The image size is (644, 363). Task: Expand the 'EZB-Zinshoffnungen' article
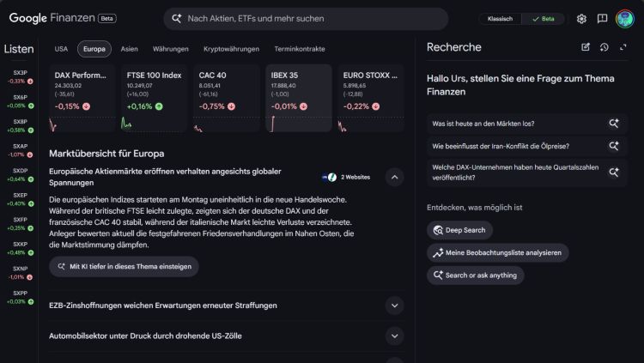(x=394, y=306)
